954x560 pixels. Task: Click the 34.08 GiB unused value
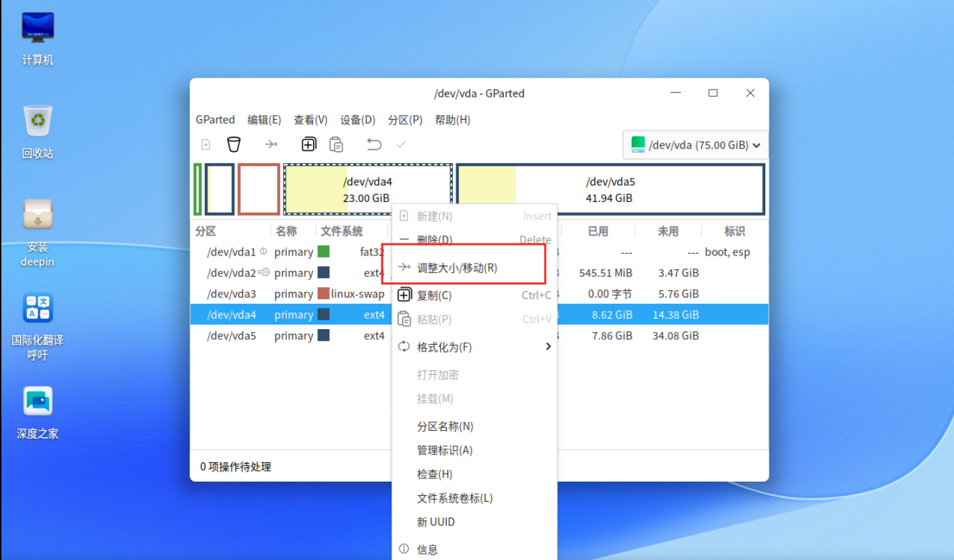pyautogui.click(x=676, y=336)
